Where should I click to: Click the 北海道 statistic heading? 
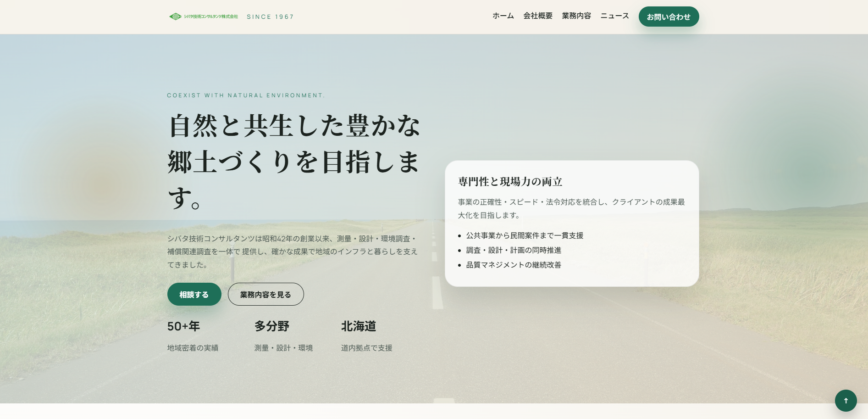[x=359, y=326]
